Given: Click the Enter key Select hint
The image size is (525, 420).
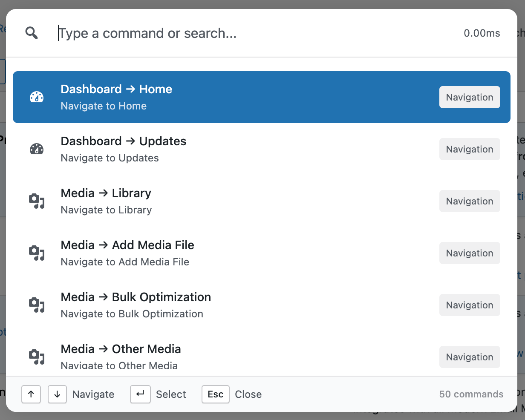Looking at the screenshot, I should [x=140, y=394].
